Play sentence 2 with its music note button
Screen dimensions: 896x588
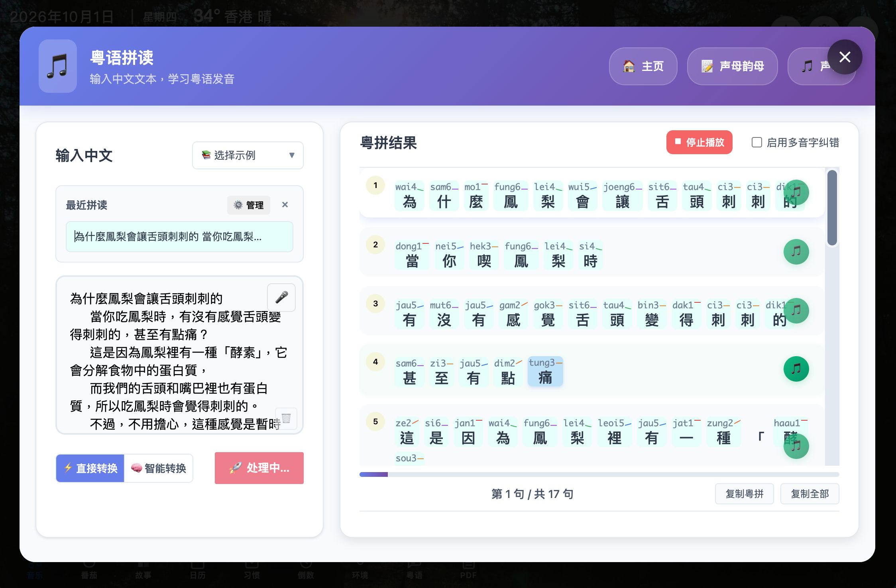796,252
